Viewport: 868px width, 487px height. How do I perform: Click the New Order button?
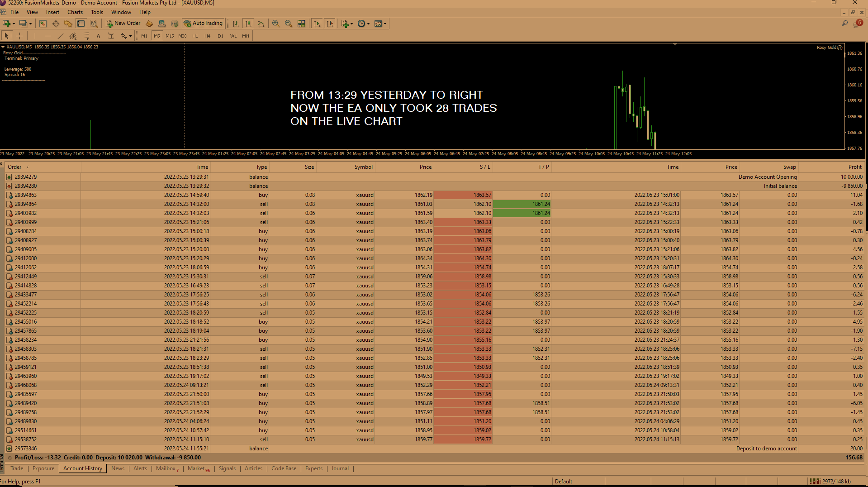tap(123, 24)
